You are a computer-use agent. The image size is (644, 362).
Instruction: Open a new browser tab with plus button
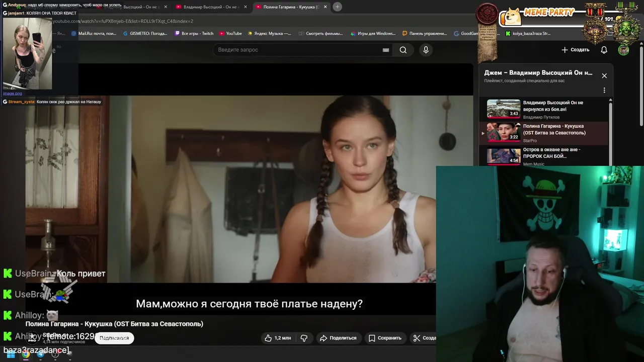click(338, 7)
